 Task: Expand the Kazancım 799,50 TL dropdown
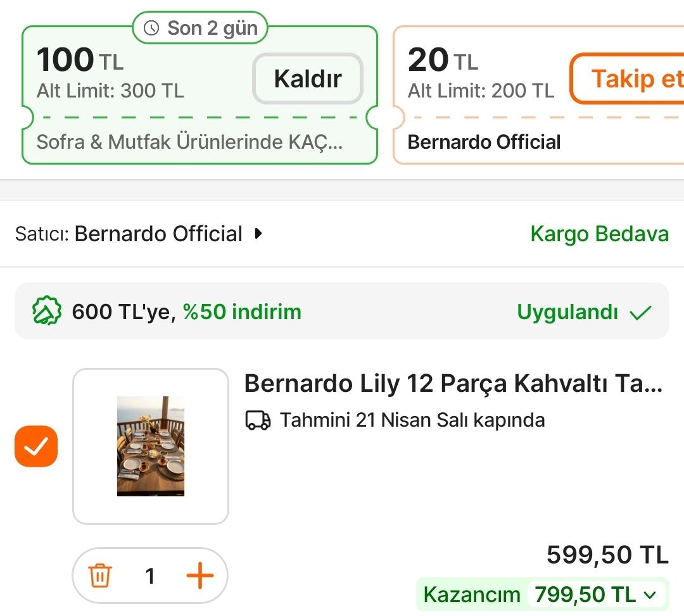tap(649, 594)
